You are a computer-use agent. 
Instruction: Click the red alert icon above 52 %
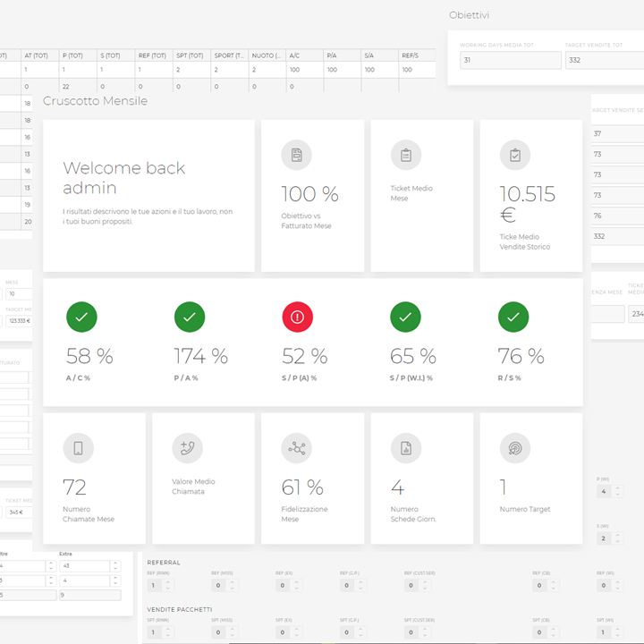(x=298, y=317)
